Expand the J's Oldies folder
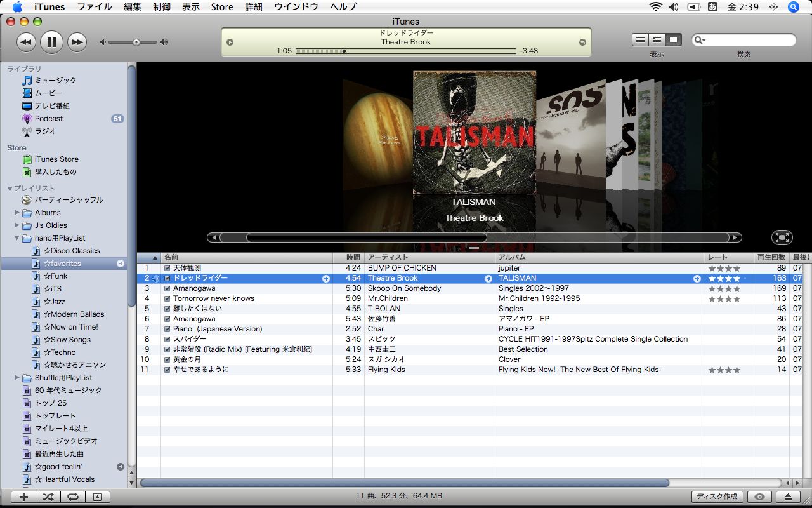Screen dimensions: 812x508 point(17,225)
